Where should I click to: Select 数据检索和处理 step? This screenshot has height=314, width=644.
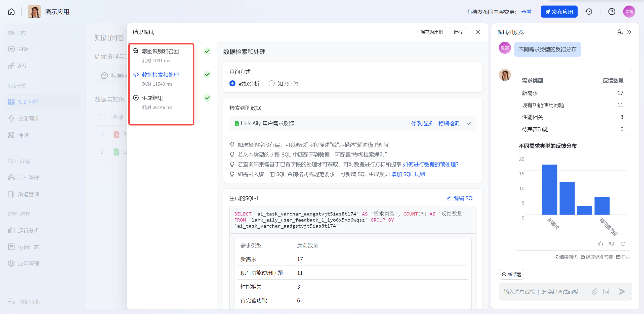pyautogui.click(x=160, y=75)
